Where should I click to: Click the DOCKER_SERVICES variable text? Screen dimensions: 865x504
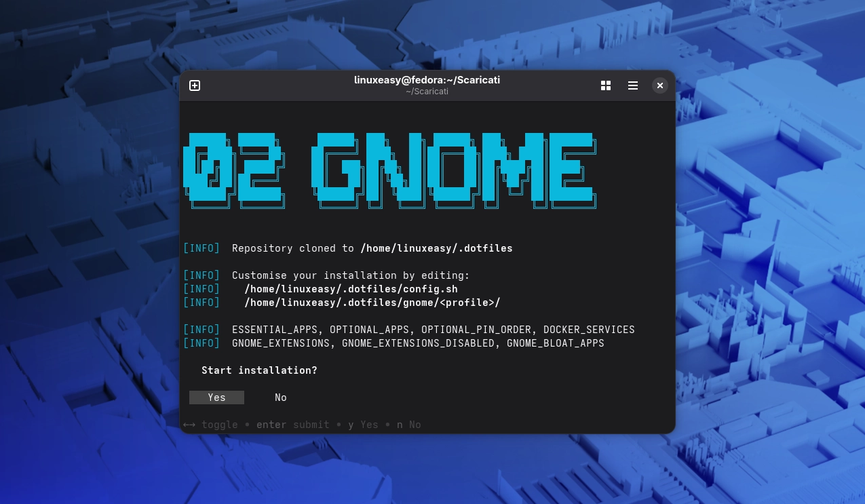590,330
